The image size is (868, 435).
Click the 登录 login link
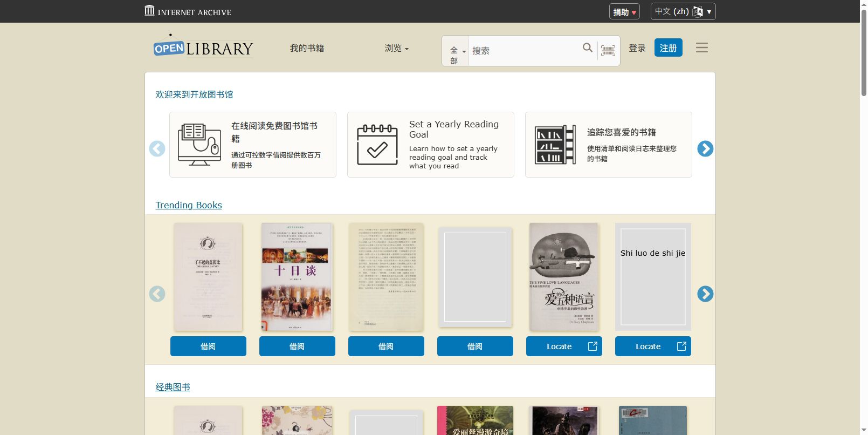tap(637, 48)
